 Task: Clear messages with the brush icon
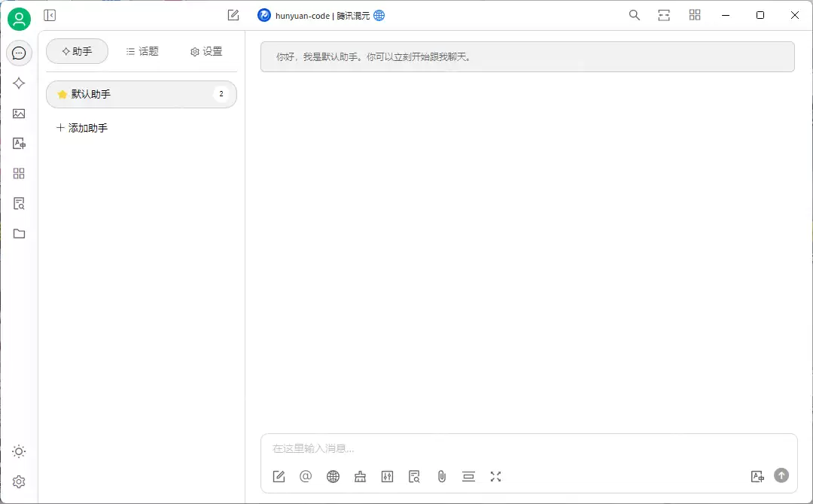(x=360, y=476)
